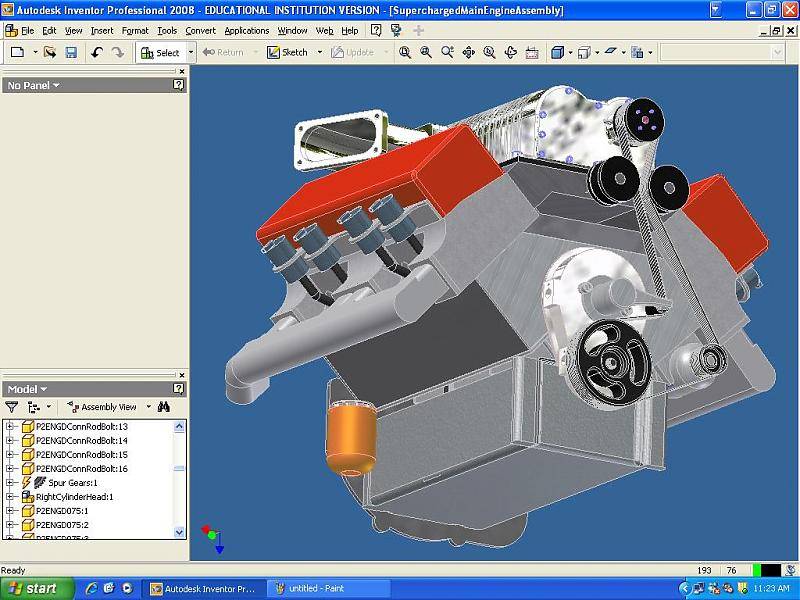Expand the RightCylinderHead:1 node
The image size is (800, 600).
(9, 496)
